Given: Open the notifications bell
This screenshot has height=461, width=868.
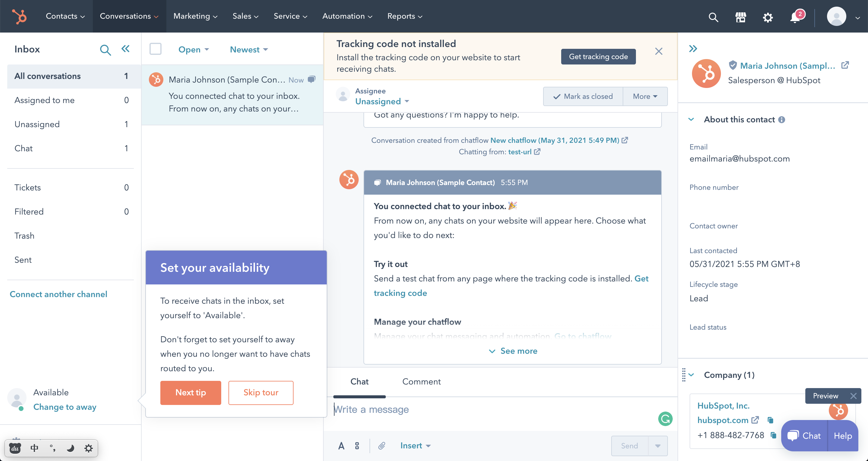Looking at the screenshot, I should [x=795, y=17].
